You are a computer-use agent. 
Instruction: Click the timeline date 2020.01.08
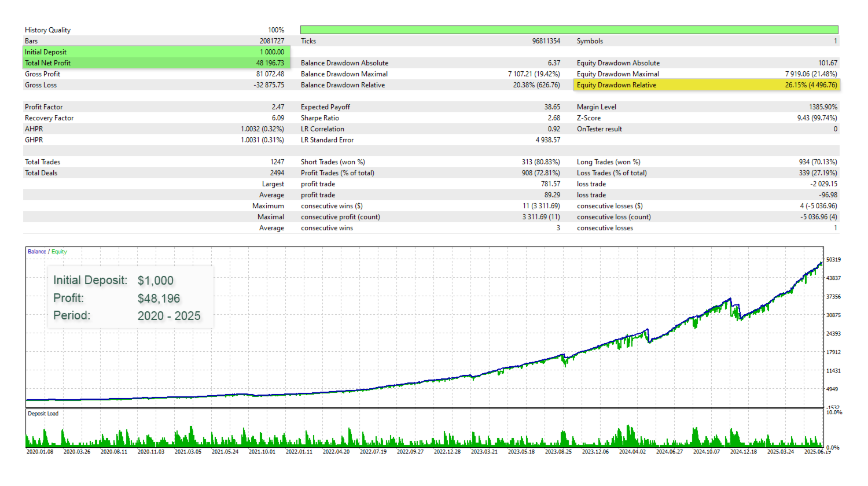click(40, 452)
